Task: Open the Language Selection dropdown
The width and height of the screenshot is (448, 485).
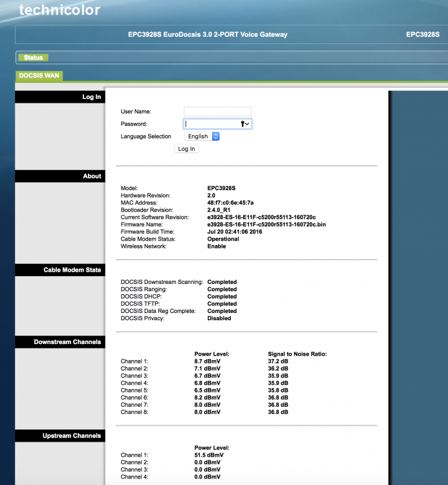Action: pos(202,136)
